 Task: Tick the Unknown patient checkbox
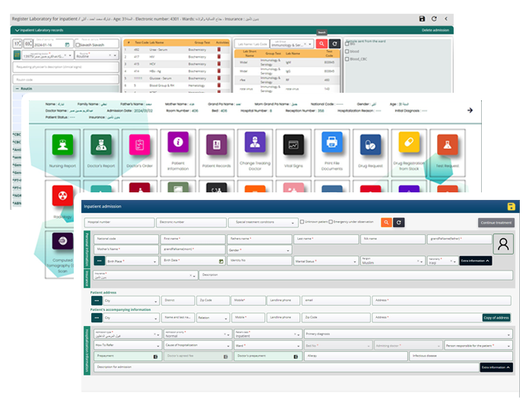[x=302, y=222]
